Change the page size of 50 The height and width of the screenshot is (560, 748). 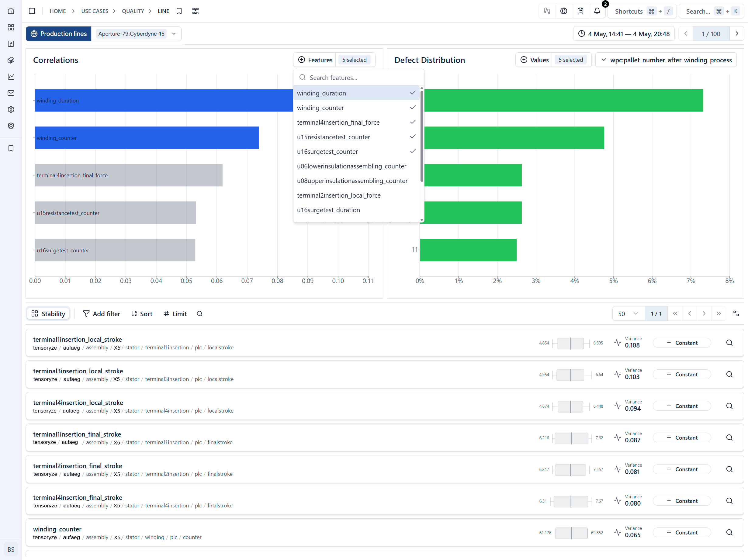click(628, 314)
